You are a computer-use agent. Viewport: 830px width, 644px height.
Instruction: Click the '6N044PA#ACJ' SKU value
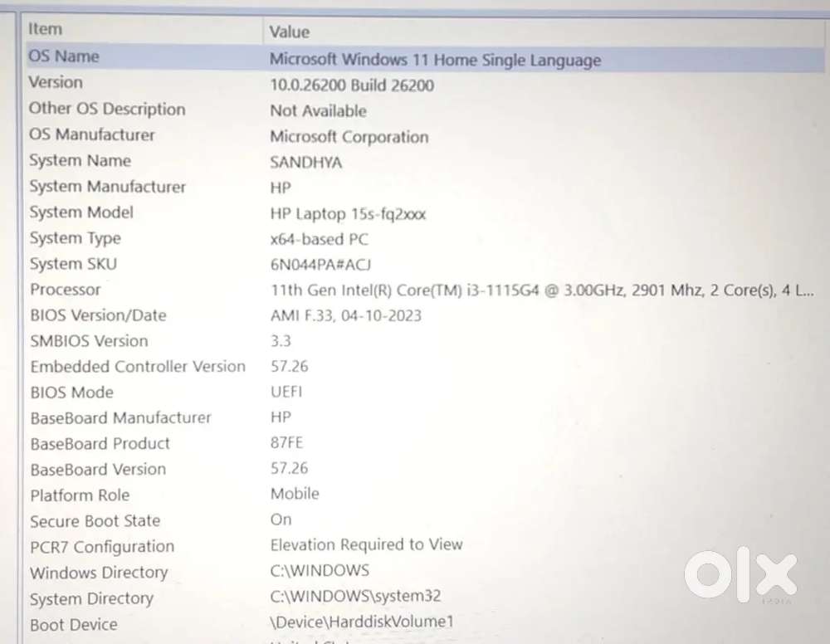coord(320,264)
